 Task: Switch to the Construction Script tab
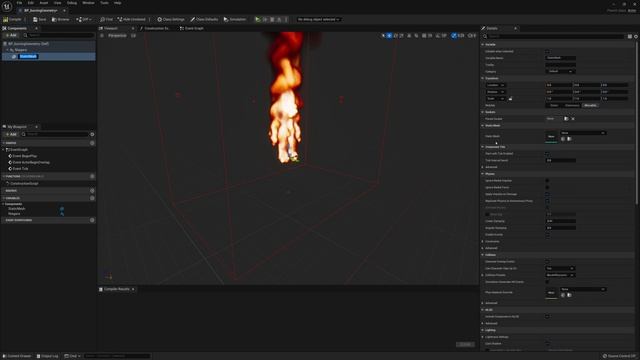155,28
